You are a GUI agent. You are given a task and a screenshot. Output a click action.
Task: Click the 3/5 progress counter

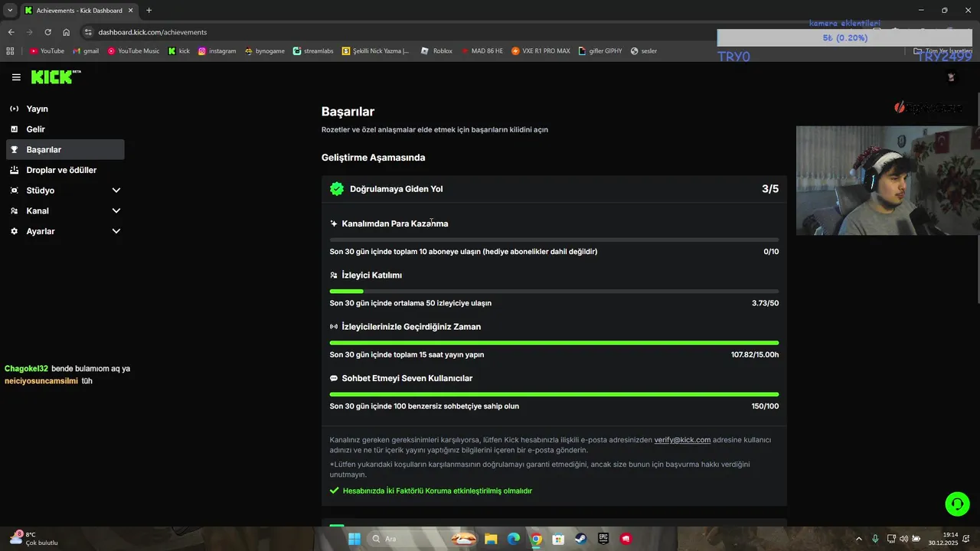point(770,189)
